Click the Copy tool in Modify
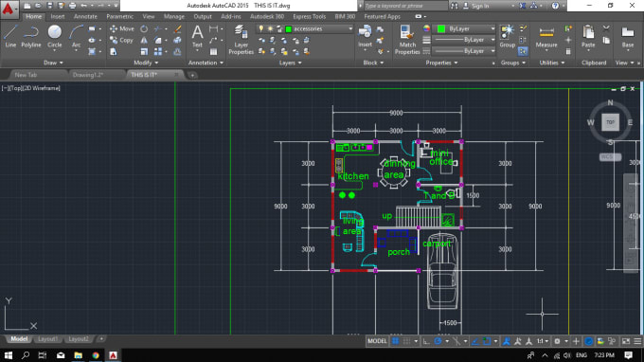Image resolution: width=644 pixels, height=362 pixels. [x=121, y=40]
